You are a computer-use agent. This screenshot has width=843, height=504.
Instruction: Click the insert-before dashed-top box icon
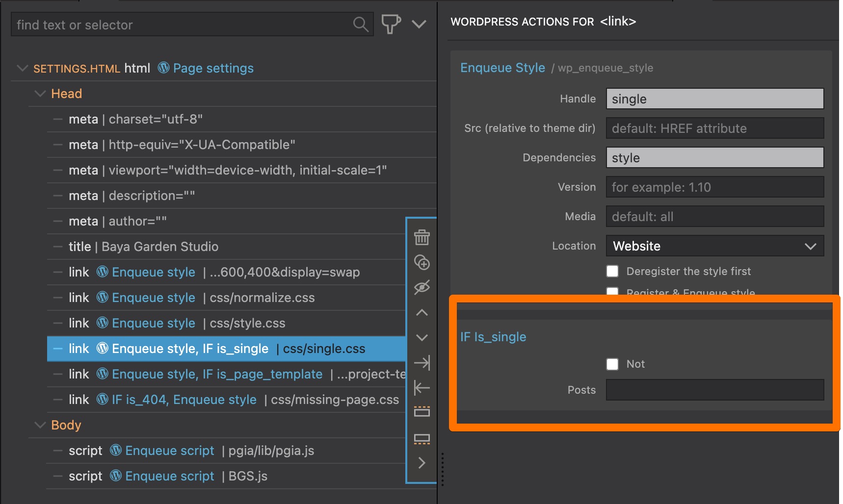point(422,411)
